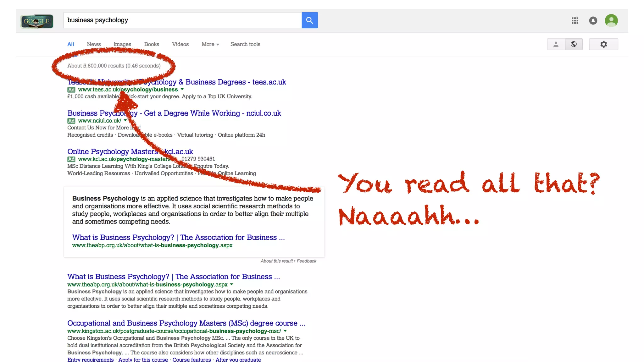Image resolution: width=644 pixels, height=362 pixels.
Task: Open the Google apps grid
Action: (x=575, y=20)
